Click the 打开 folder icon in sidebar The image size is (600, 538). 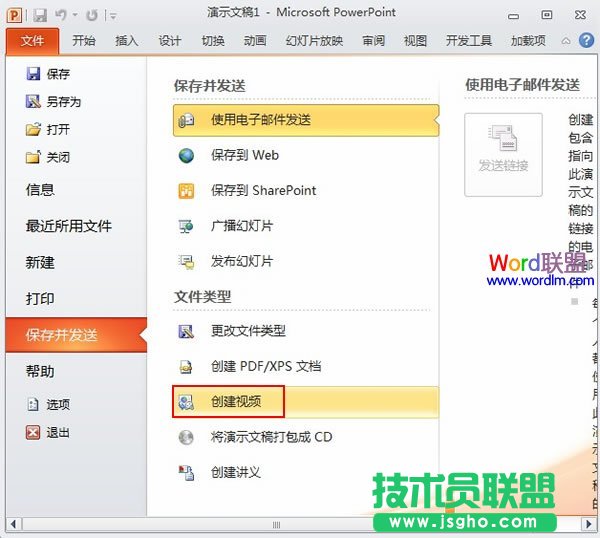coord(33,129)
